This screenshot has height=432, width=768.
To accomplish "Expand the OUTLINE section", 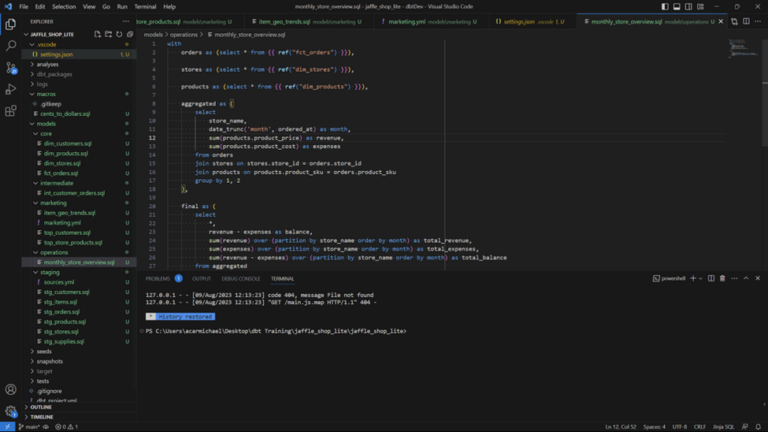I will coord(40,407).
